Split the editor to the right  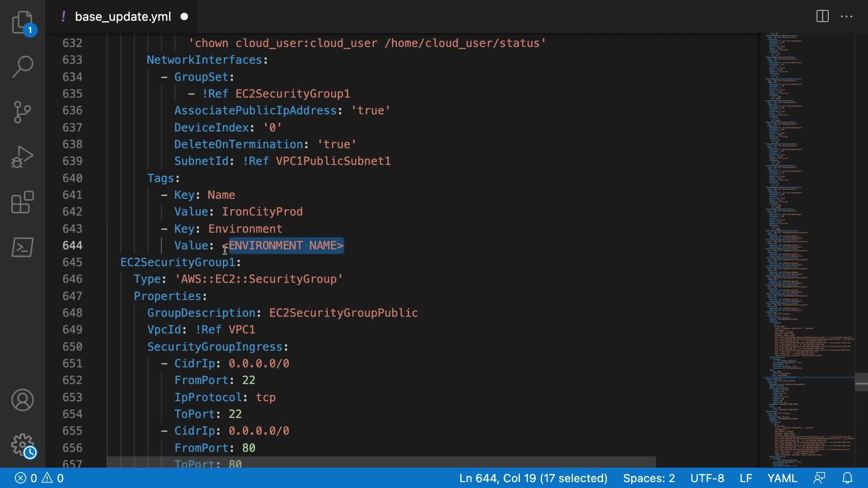click(x=822, y=17)
